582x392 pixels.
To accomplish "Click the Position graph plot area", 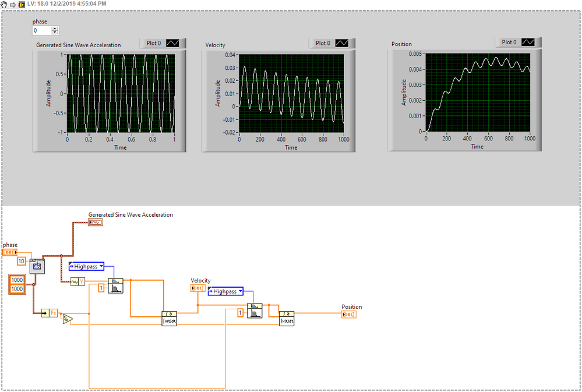I will pyautogui.click(x=478, y=93).
